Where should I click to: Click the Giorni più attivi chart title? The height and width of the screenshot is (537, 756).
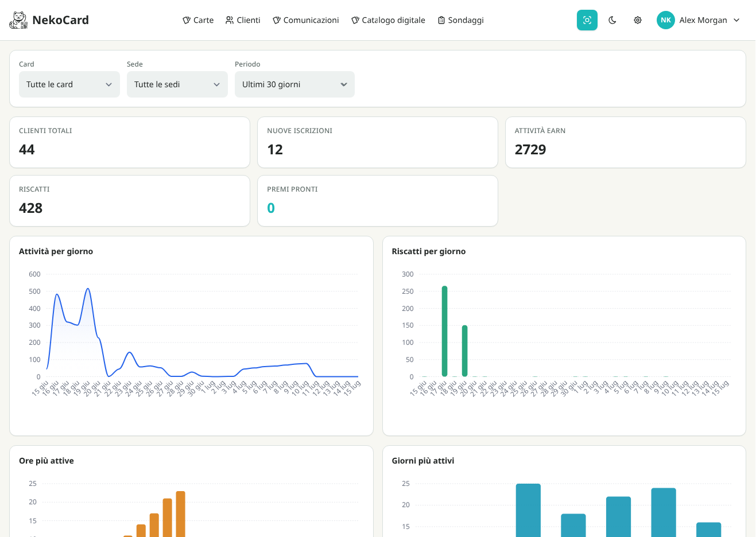pyautogui.click(x=423, y=461)
